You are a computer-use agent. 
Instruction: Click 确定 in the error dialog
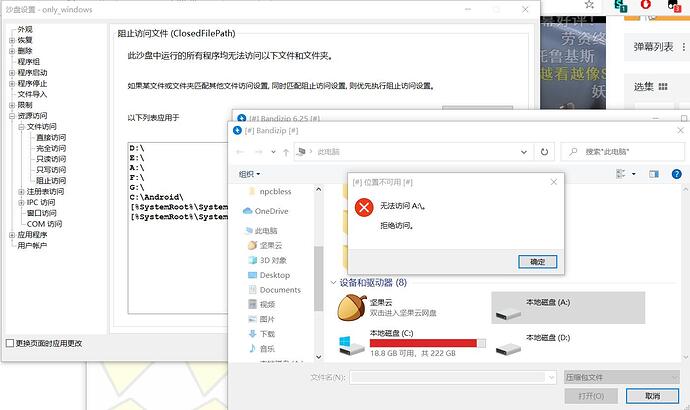[537, 262]
